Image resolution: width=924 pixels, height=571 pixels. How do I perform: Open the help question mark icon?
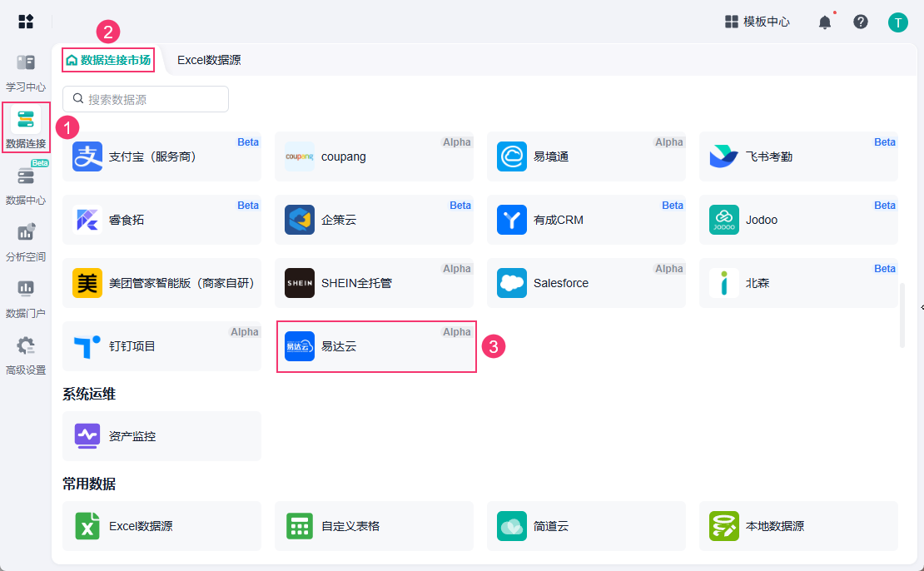click(861, 22)
